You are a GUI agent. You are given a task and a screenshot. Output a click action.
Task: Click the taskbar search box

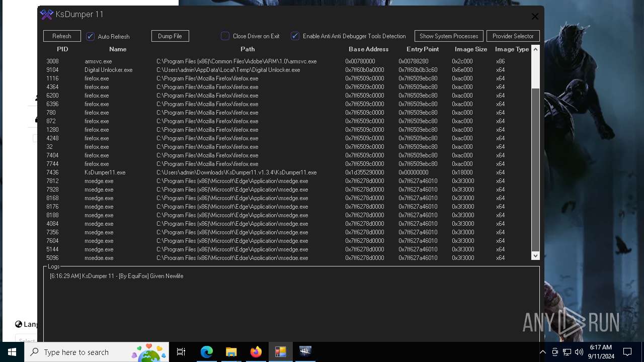point(98,352)
